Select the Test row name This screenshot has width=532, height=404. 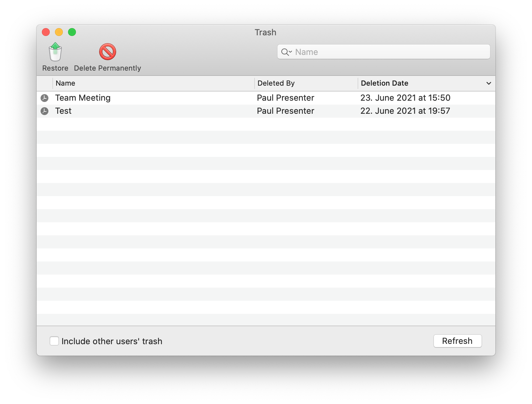coord(63,111)
